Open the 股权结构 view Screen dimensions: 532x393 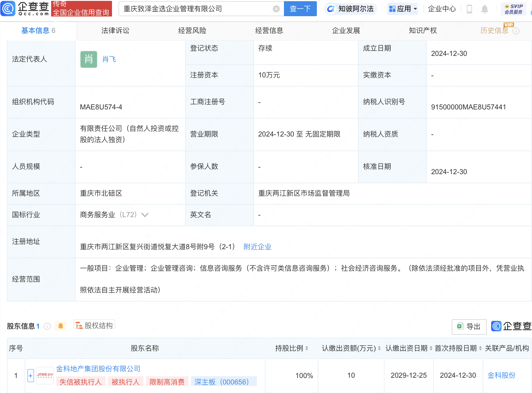pos(94,325)
